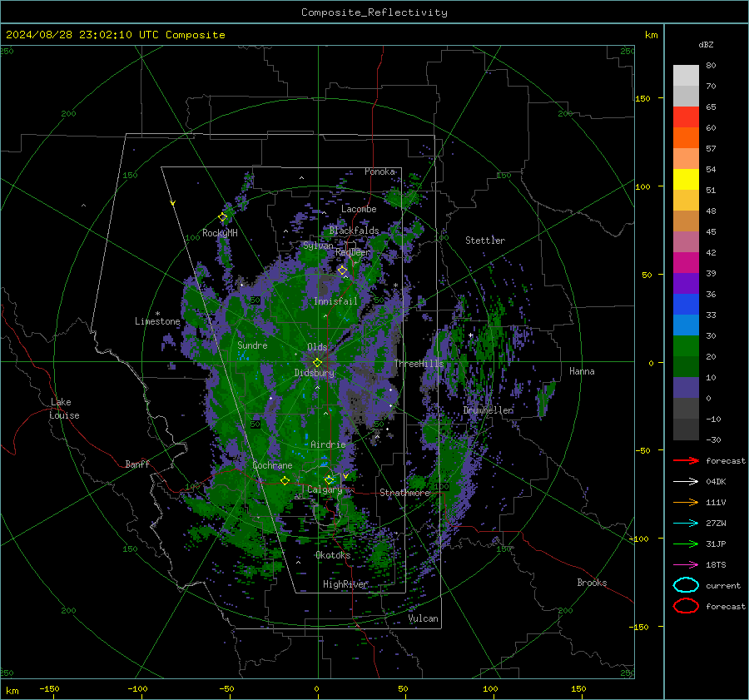The width and height of the screenshot is (749, 700).
Task: Click the cyan current ellipse legend icon
Action: coord(686,585)
